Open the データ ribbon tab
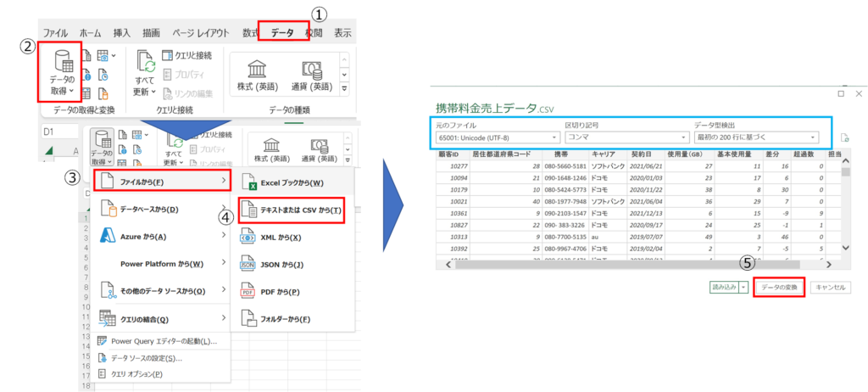The image size is (868, 392). pos(282,33)
